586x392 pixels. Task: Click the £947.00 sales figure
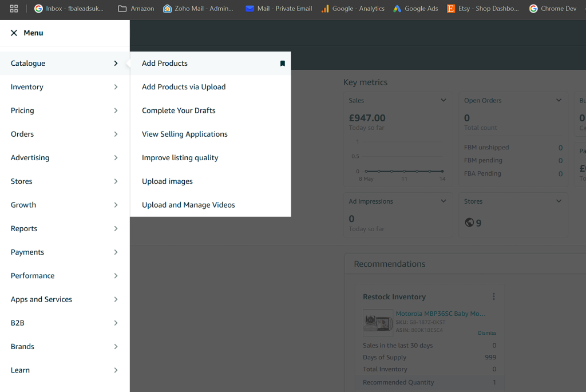tap(367, 118)
